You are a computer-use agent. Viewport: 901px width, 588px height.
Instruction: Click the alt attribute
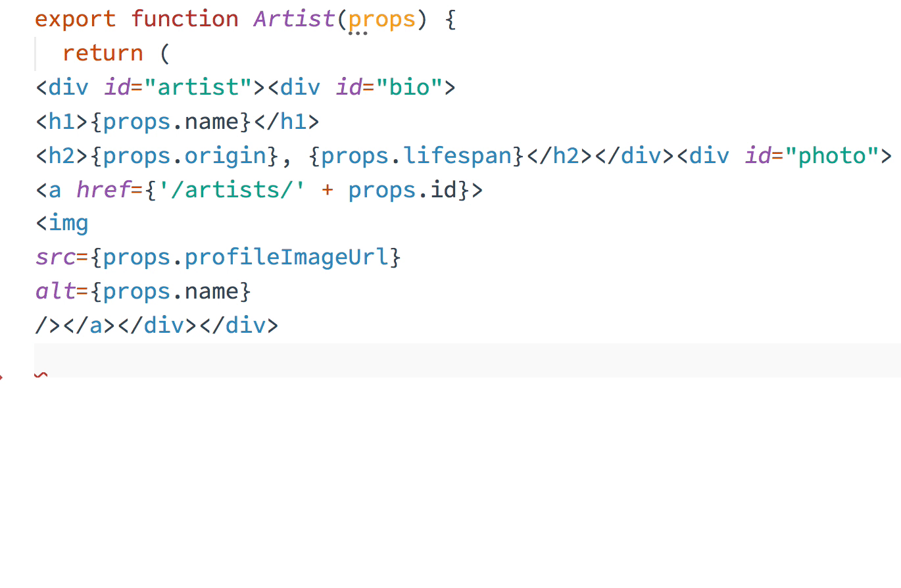point(55,291)
